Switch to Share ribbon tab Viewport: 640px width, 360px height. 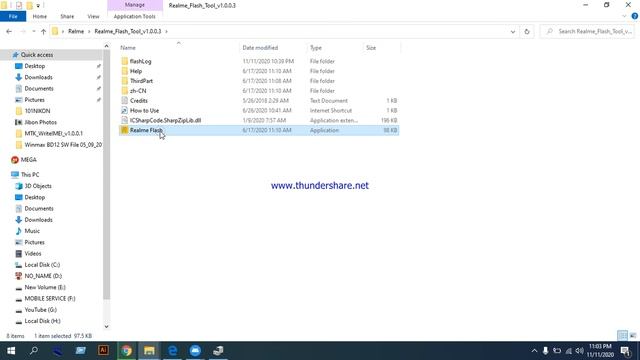pos(67,16)
